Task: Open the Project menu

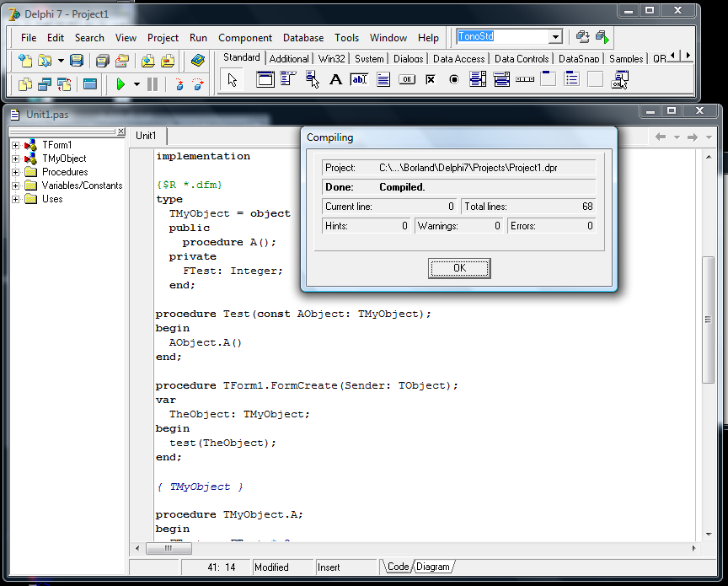Action: 163,38
